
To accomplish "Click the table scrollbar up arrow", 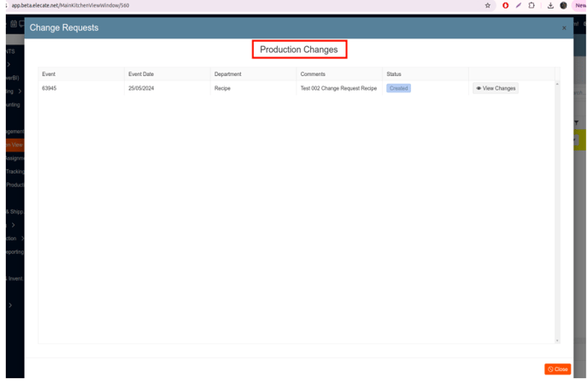I will click(557, 84).
